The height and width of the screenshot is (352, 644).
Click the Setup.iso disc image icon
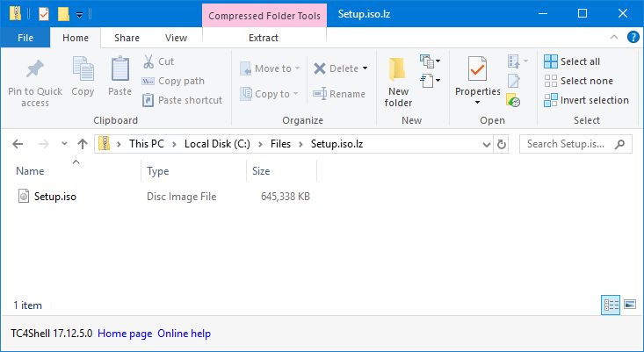point(24,196)
